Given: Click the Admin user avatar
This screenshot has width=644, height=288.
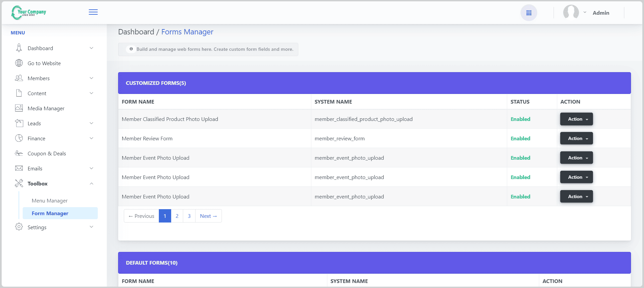Looking at the screenshot, I should (571, 12).
